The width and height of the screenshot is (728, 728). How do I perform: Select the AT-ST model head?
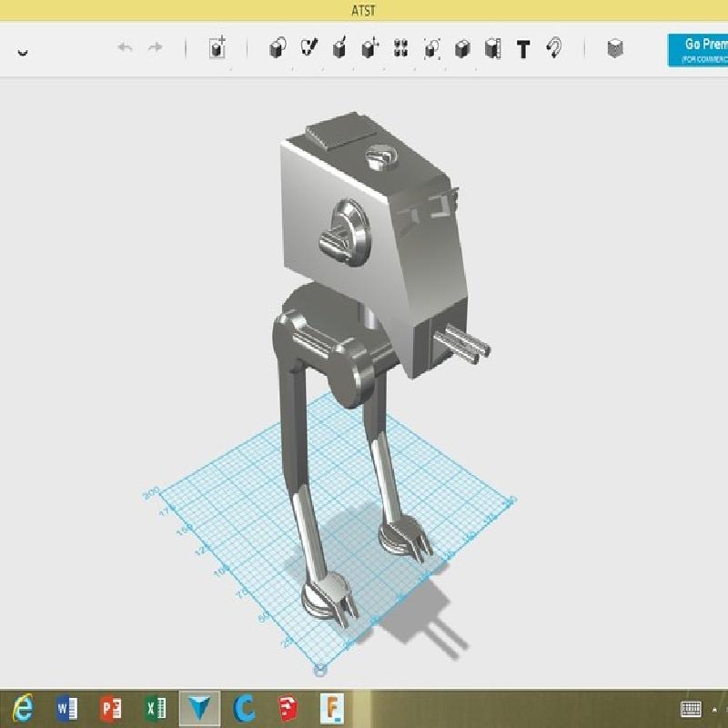tap(374, 244)
